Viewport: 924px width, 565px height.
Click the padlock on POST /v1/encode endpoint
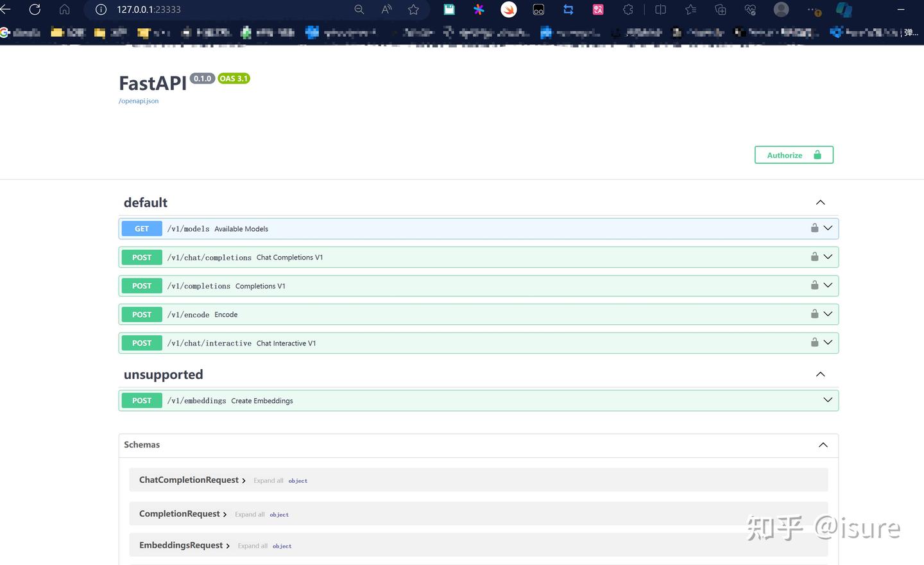pos(814,313)
